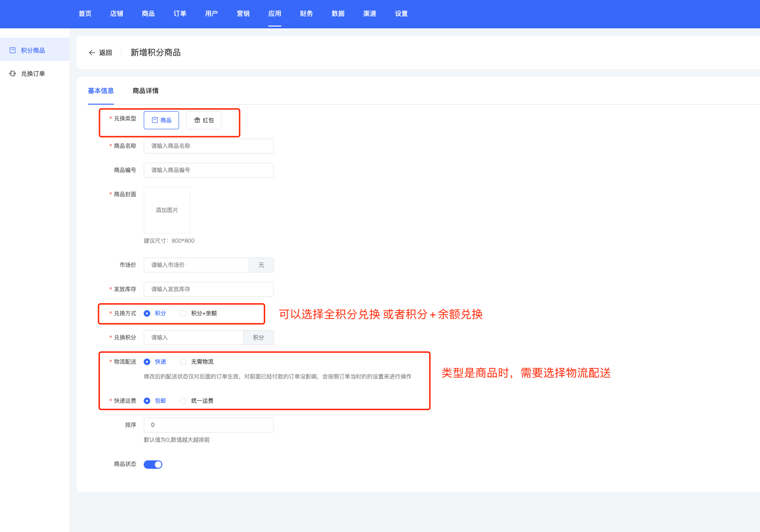Open 设置 in the top navigation
Screen dimensions: 760x532
pyautogui.click(x=401, y=13)
